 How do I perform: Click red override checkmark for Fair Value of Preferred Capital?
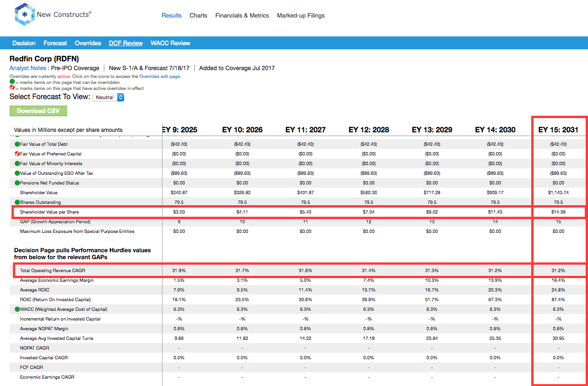(x=17, y=154)
